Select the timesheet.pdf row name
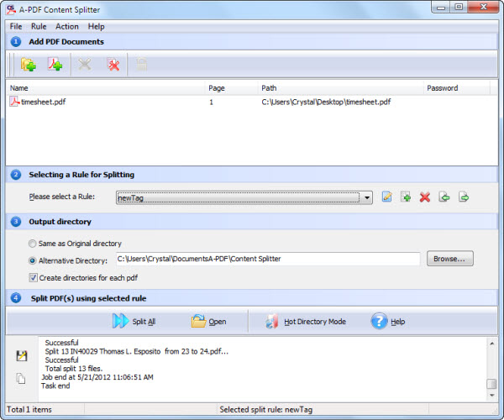Screen dimensions: 504x420 pos(43,102)
